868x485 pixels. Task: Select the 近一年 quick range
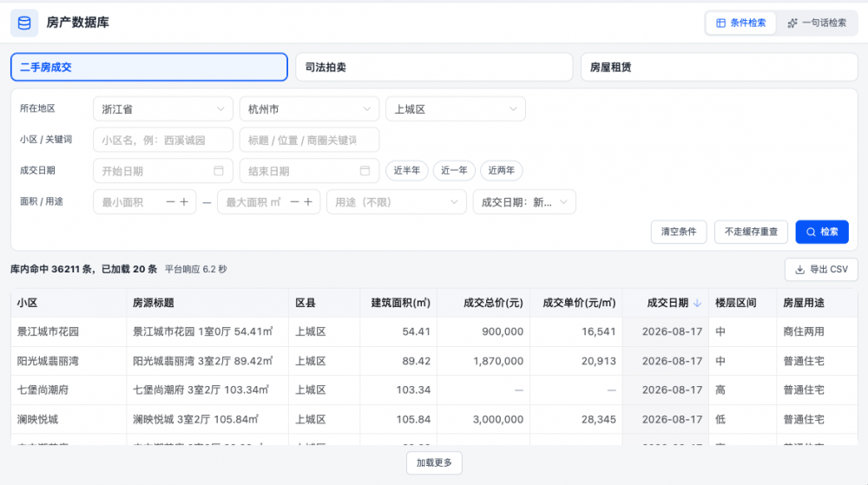[454, 171]
